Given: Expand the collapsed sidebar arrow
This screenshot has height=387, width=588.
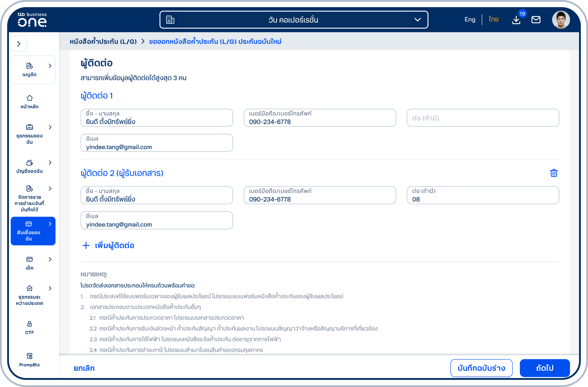Looking at the screenshot, I should (x=19, y=44).
